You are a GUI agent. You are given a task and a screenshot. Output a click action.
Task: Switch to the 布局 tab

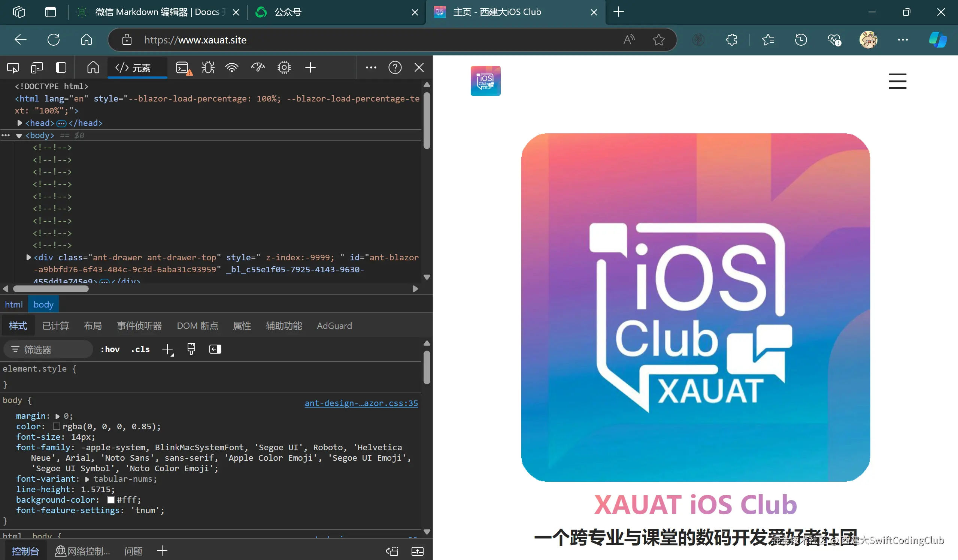tap(93, 326)
